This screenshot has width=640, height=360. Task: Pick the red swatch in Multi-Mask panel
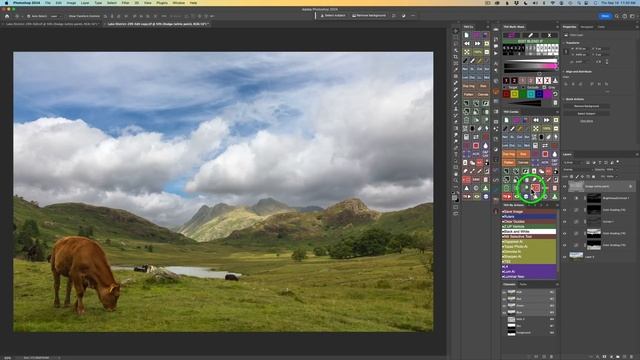(x=506, y=94)
